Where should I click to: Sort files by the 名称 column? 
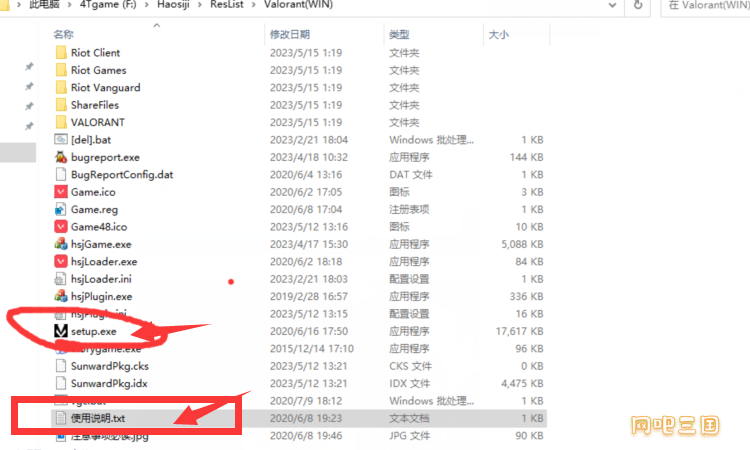point(64,34)
